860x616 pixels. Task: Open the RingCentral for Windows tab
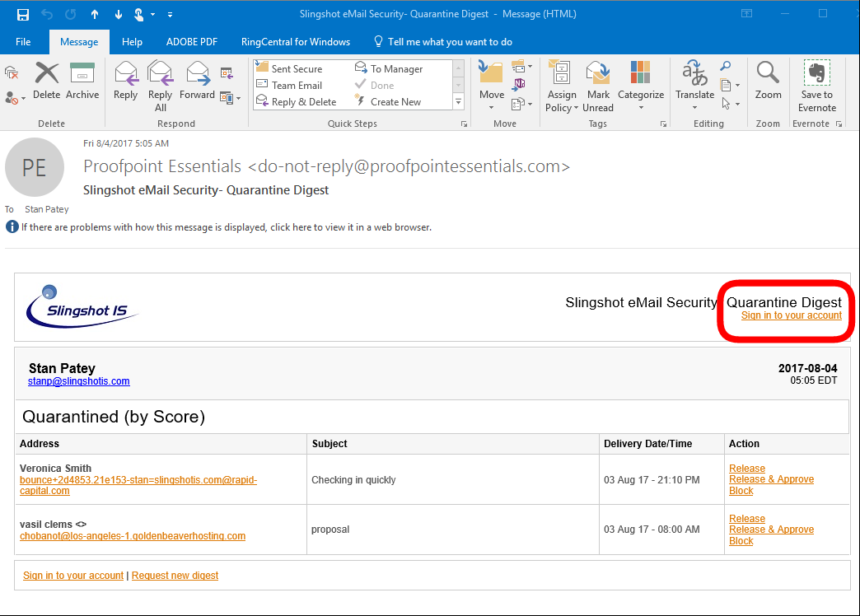295,41
